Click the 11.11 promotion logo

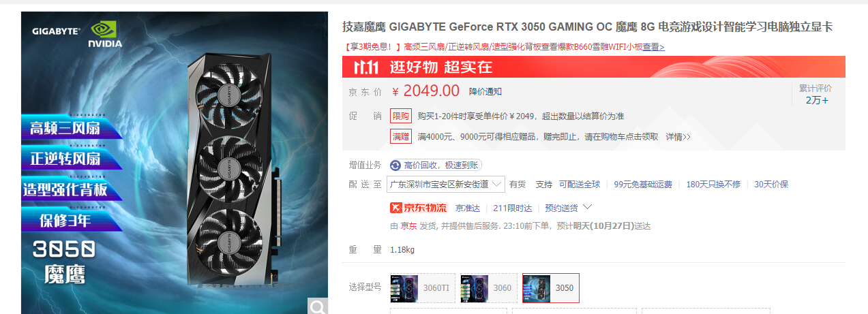366,67
